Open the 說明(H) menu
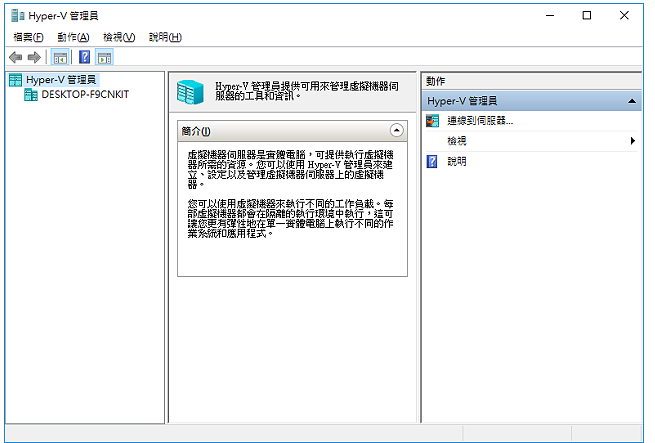This screenshot has height=443, width=655. pos(165,37)
